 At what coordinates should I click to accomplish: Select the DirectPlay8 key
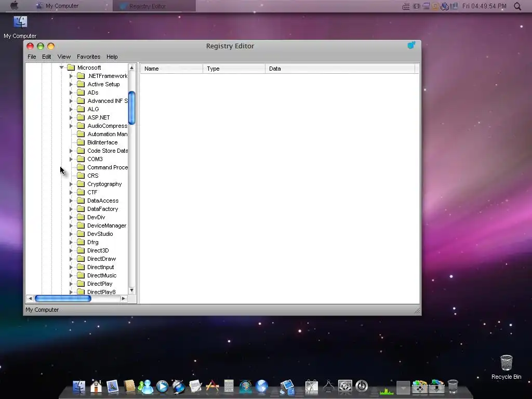101,292
